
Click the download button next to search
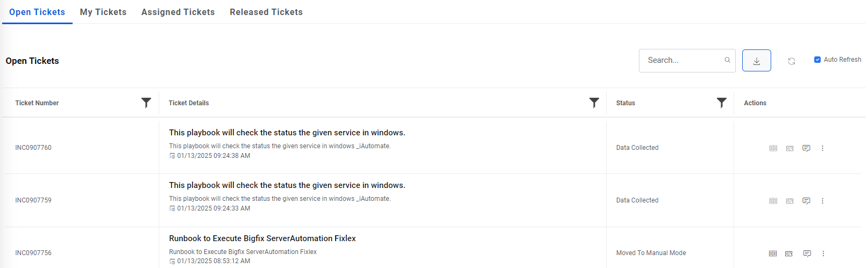(756, 61)
